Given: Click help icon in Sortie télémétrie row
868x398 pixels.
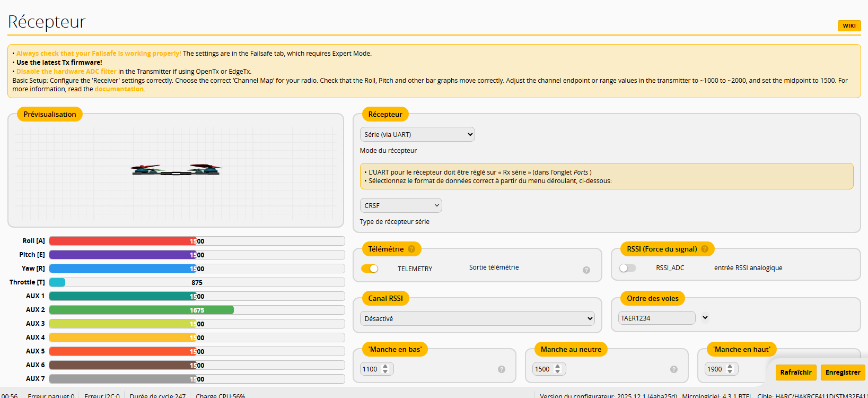Looking at the screenshot, I should click(x=586, y=270).
